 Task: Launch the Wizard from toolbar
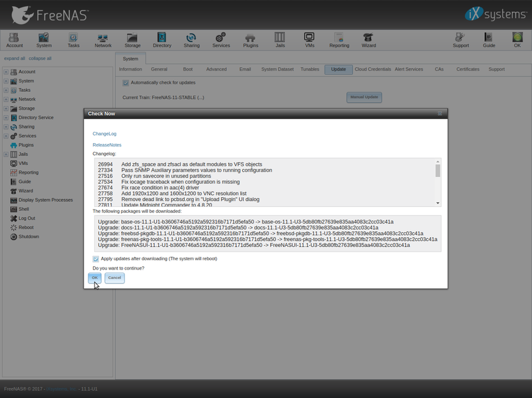[368, 40]
